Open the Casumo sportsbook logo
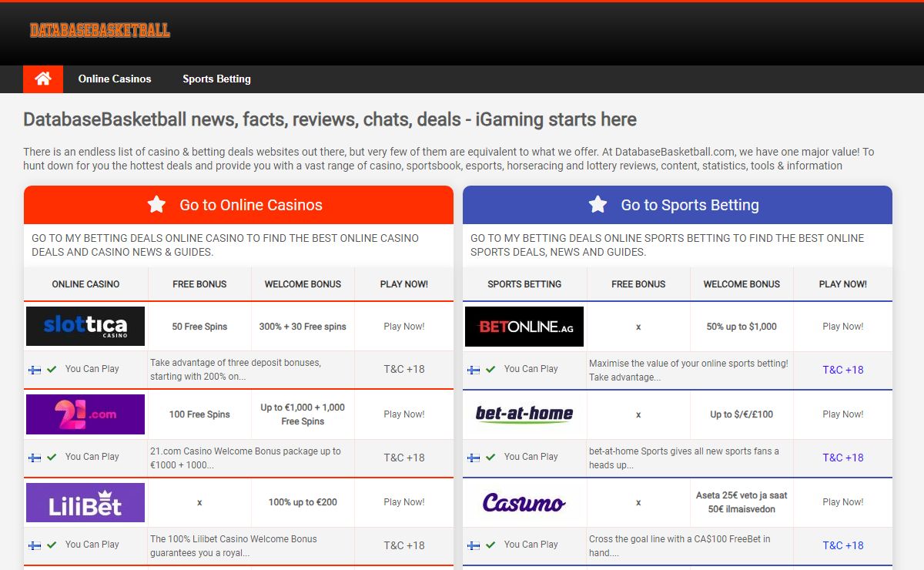Viewport: 924px width, 570px height. (524, 502)
